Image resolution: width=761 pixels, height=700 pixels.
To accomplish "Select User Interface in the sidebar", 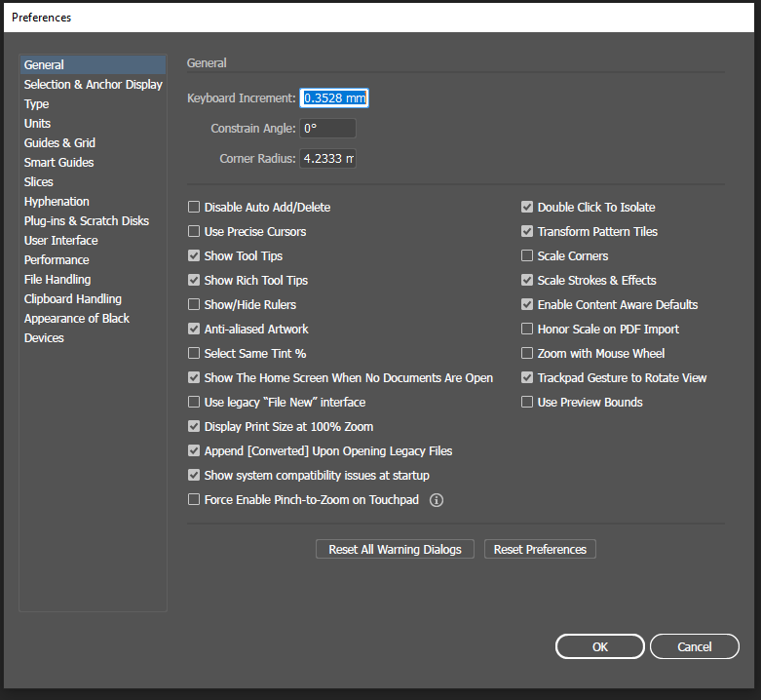I will tap(60, 241).
